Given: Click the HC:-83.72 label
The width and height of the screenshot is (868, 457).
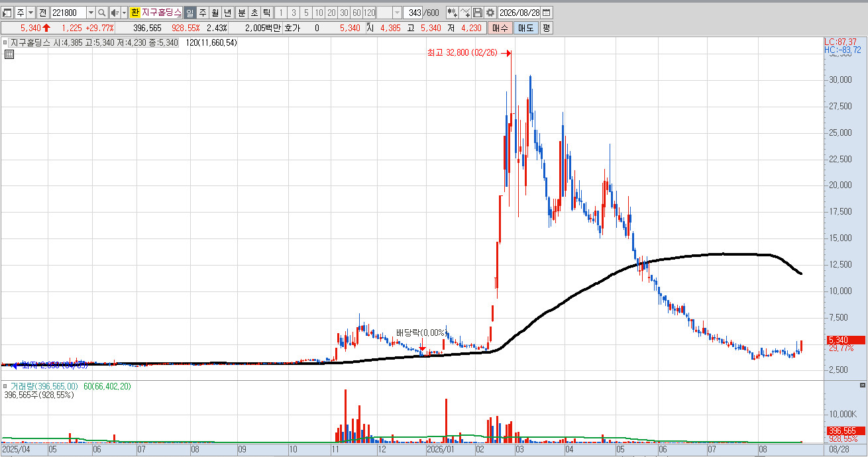Looking at the screenshot, I should point(842,50).
